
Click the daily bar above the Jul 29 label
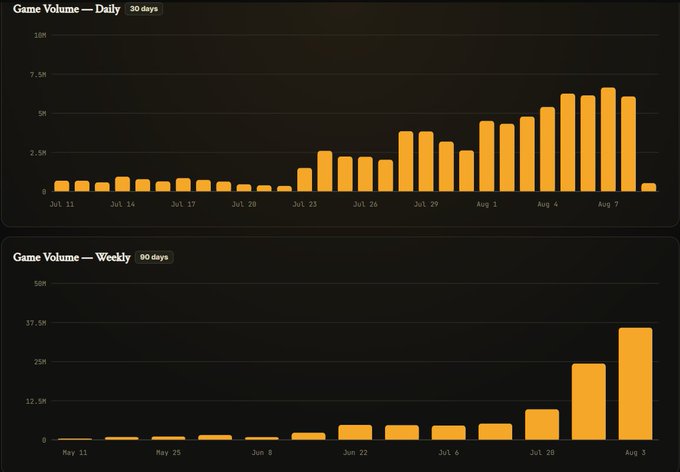tap(426, 161)
